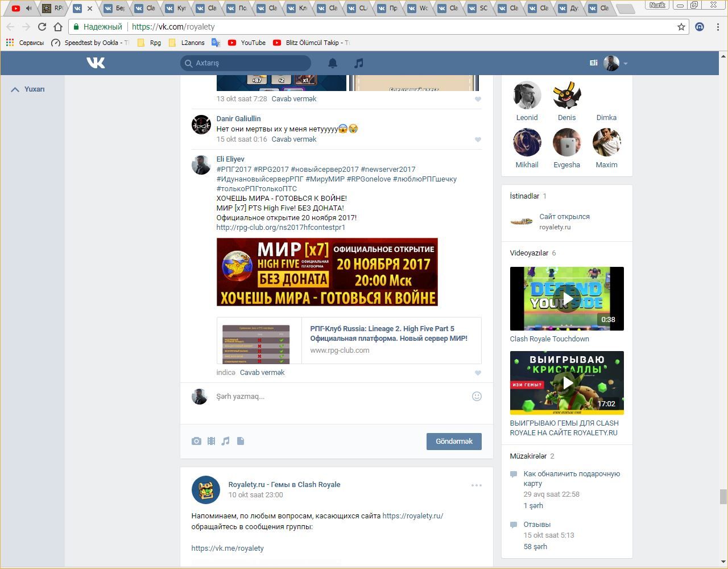Like Danir Galiullin's comment

point(478,139)
